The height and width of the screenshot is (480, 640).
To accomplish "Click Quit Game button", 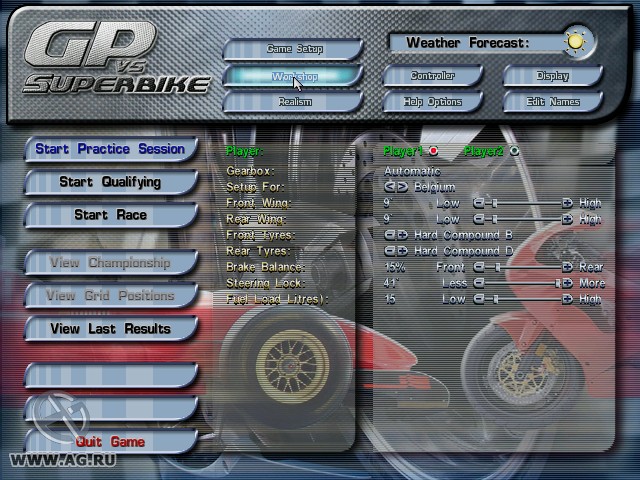I will click(x=111, y=442).
